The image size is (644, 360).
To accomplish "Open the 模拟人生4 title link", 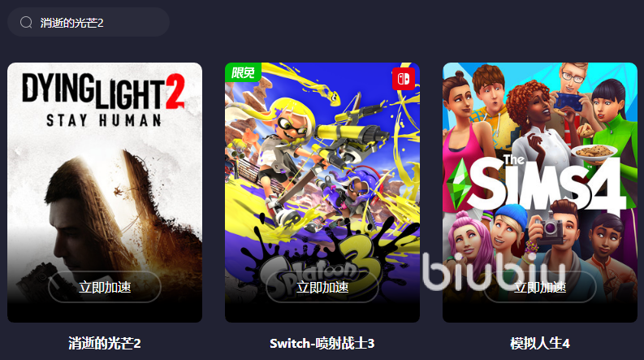I will pyautogui.click(x=540, y=343).
